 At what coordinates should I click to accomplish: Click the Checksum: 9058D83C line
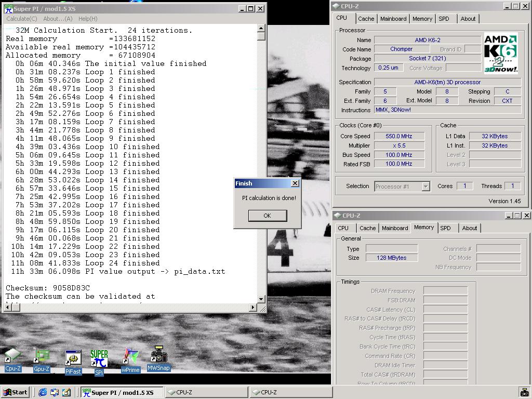tap(48, 288)
